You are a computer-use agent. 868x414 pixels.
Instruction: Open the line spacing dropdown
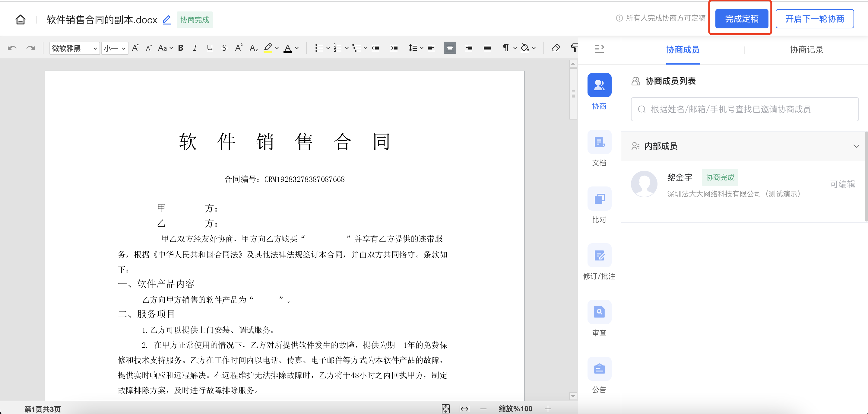(x=421, y=48)
